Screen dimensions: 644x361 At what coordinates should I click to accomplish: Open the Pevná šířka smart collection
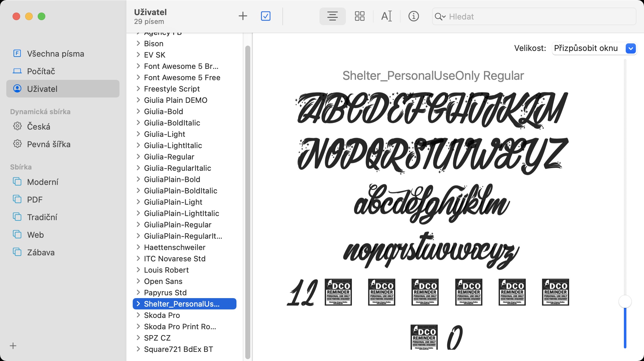coord(48,144)
